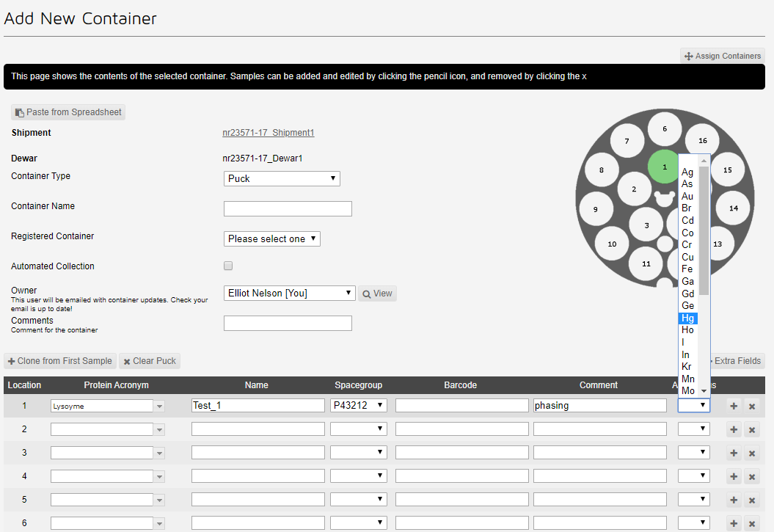
Task: Click the element list scrollbar thumb
Action: [704, 230]
